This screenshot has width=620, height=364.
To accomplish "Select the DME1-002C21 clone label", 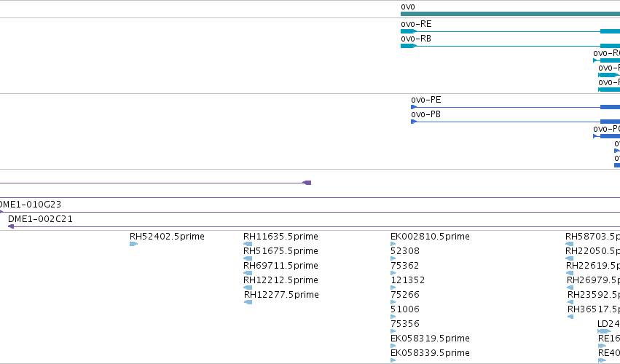I will [40, 219].
